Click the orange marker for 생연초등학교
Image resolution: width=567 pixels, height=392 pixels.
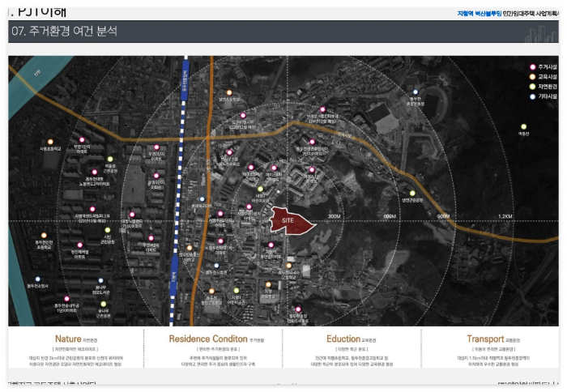[229, 93]
